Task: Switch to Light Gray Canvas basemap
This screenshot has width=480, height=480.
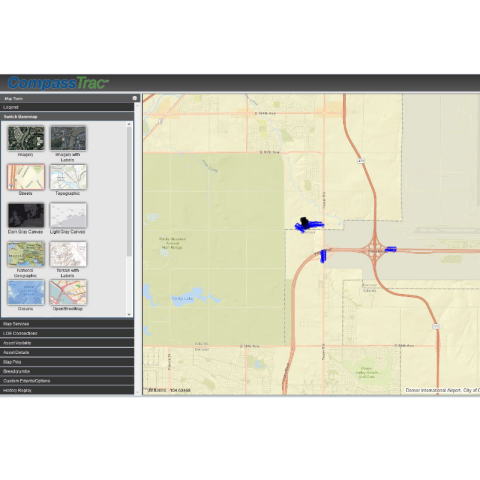Action: click(68, 215)
